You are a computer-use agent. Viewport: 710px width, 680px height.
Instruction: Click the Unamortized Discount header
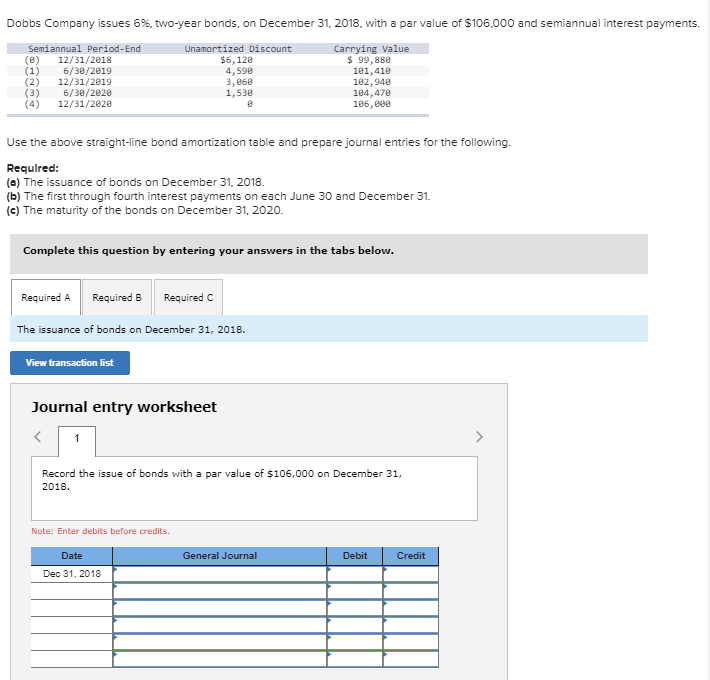point(238,49)
